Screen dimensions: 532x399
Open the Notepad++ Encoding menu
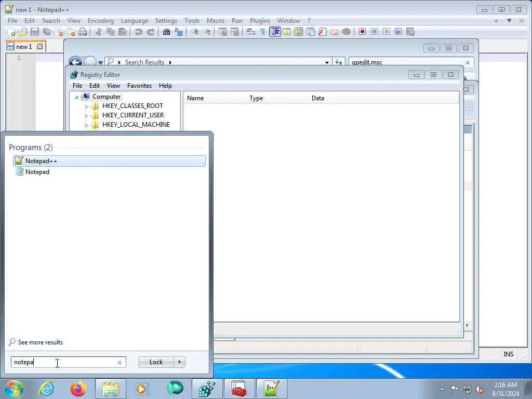[100, 21]
